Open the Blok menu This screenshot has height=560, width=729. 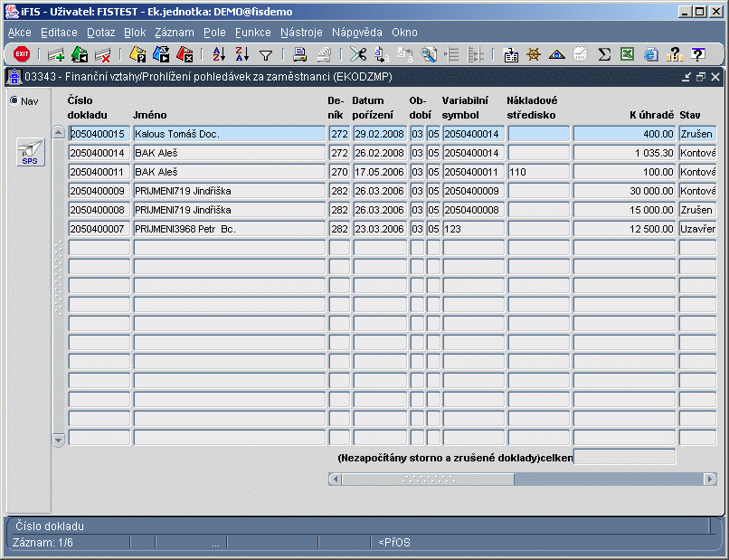click(135, 33)
